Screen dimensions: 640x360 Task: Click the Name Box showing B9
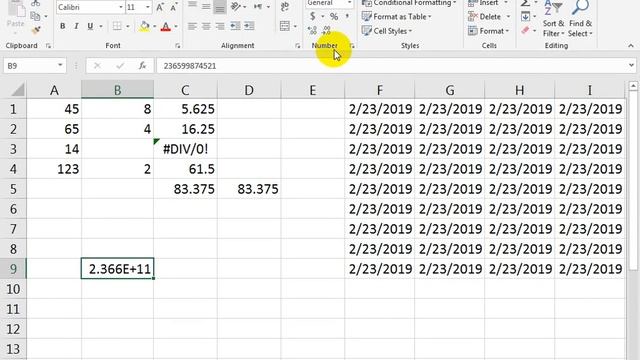(x=29, y=65)
